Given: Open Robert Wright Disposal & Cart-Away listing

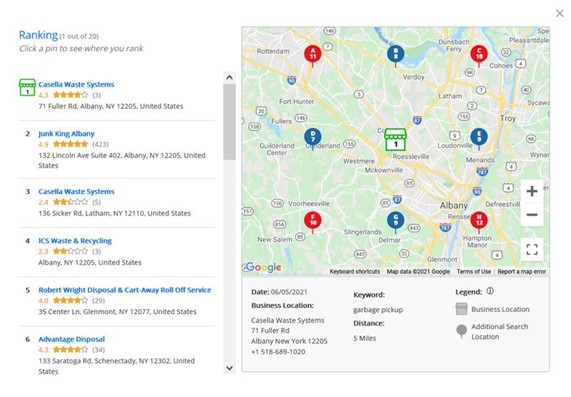Looking at the screenshot, I should [125, 290].
